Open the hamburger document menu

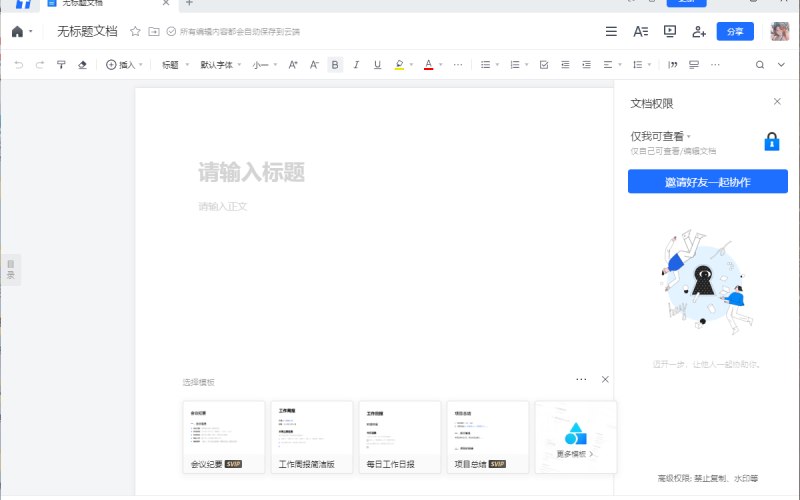(611, 32)
